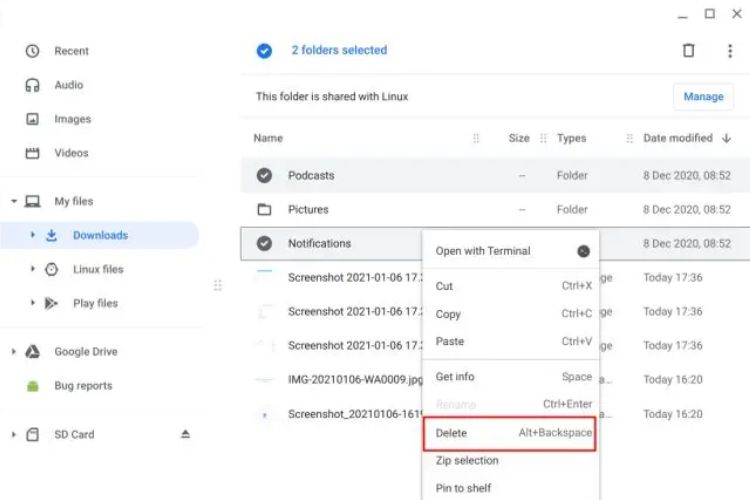Expand the Linux files tree arrow
750x500 pixels.
(33, 269)
